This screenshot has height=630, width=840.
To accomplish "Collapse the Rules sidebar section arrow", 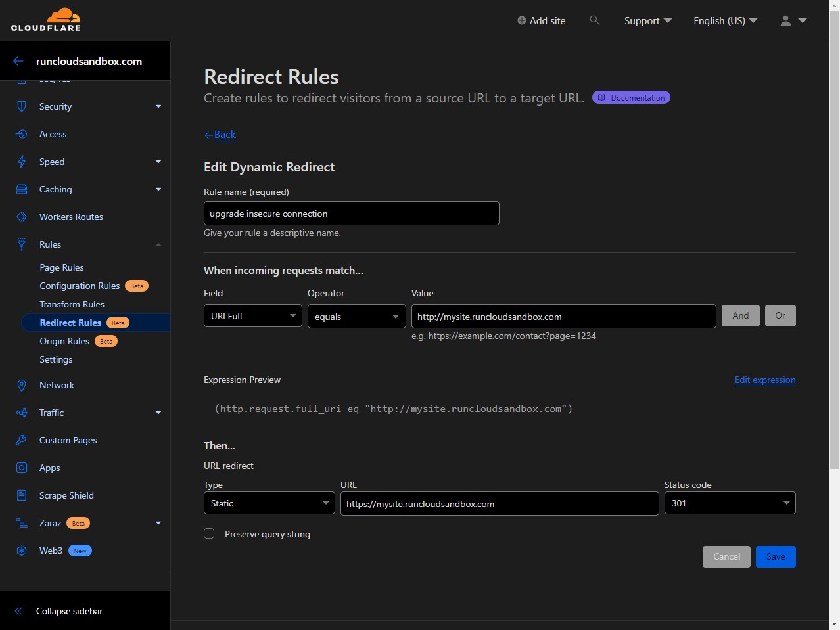I will [158, 244].
